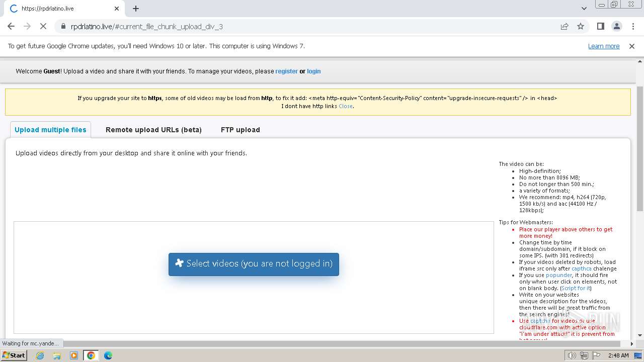644x362 pixels.
Task: Click the Action Center flag tray icon
Action: (x=596, y=355)
